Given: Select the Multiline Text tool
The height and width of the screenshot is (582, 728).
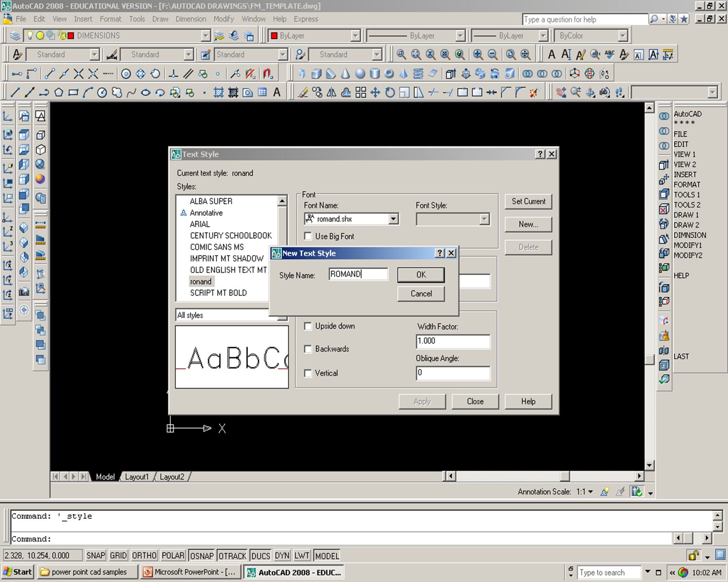Looking at the screenshot, I should (277, 93).
